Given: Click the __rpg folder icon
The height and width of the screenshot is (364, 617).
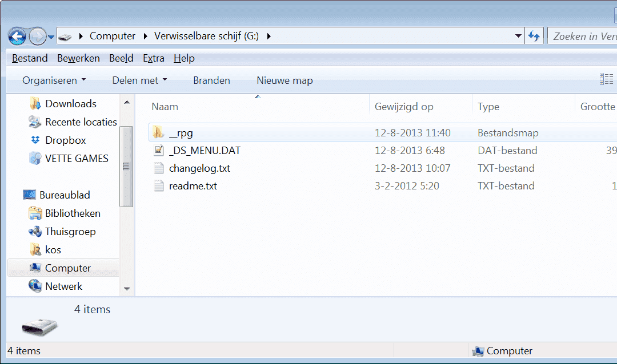Looking at the screenshot, I should coord(158,132).
